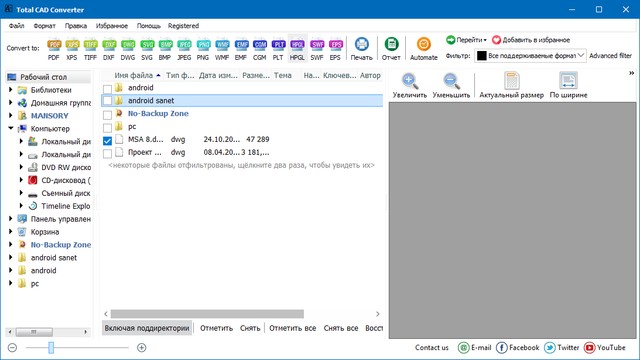Click the minus button of bottom slider
The image size is (640, 360).
point(13,348)
